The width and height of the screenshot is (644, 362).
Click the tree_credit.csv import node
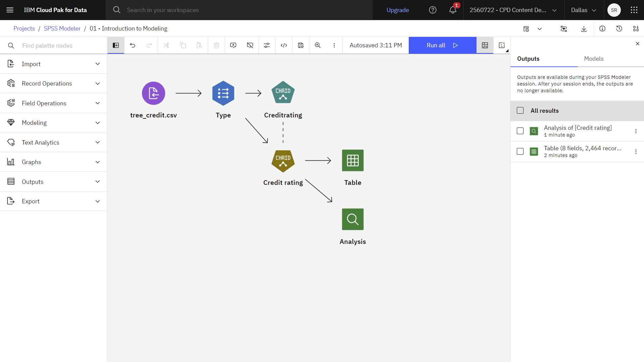pyautogui.click(x=153, y=93)
